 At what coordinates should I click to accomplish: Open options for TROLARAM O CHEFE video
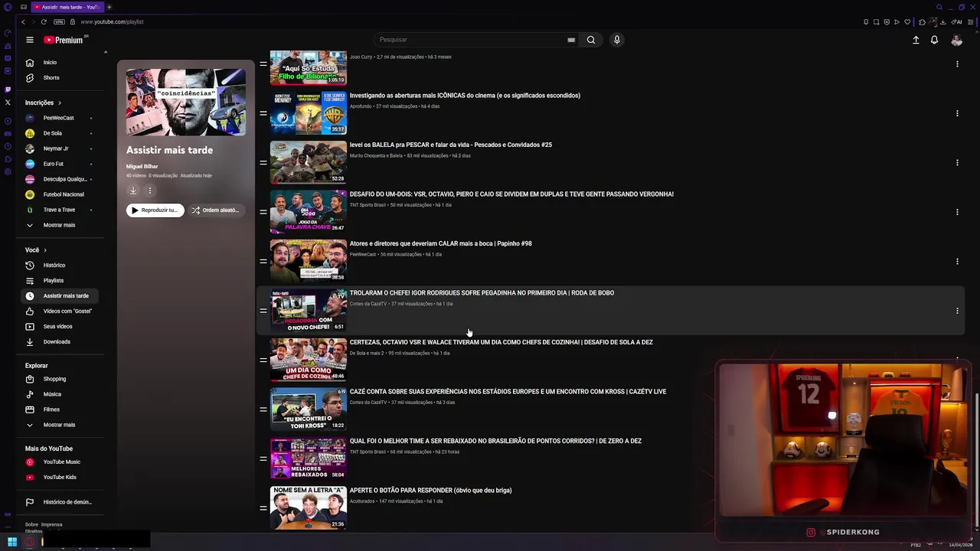pyautogui.click(x=957, y=311)
